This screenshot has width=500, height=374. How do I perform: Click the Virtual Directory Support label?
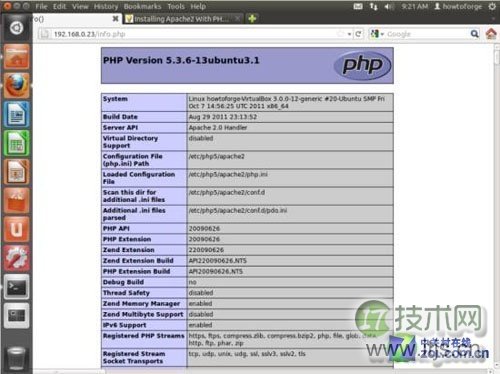point(130,142)
